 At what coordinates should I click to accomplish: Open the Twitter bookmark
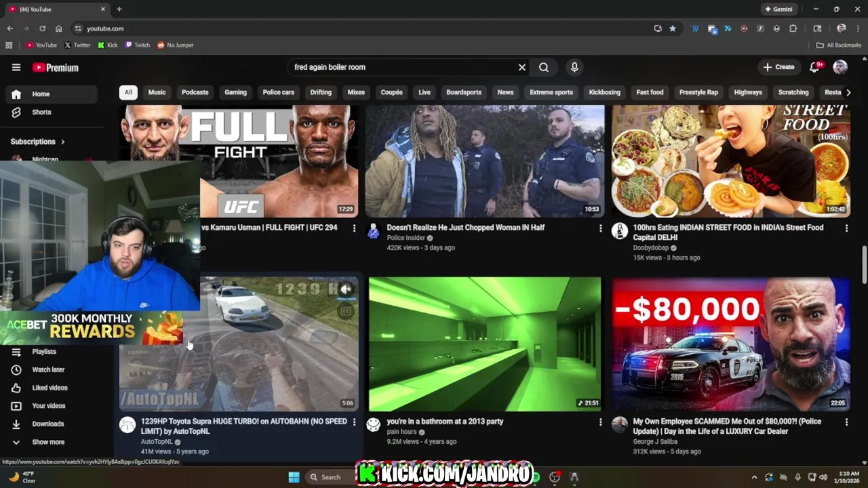pos(77,45)
